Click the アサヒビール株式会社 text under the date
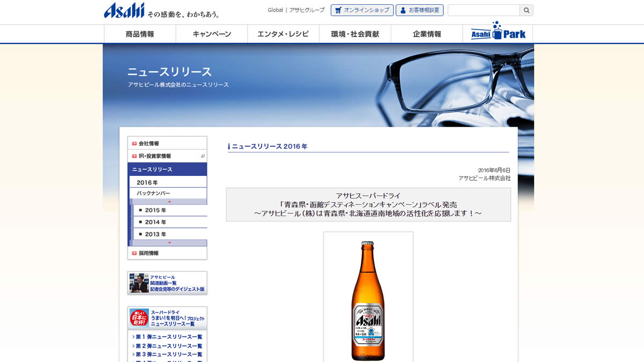 point(485,178)
